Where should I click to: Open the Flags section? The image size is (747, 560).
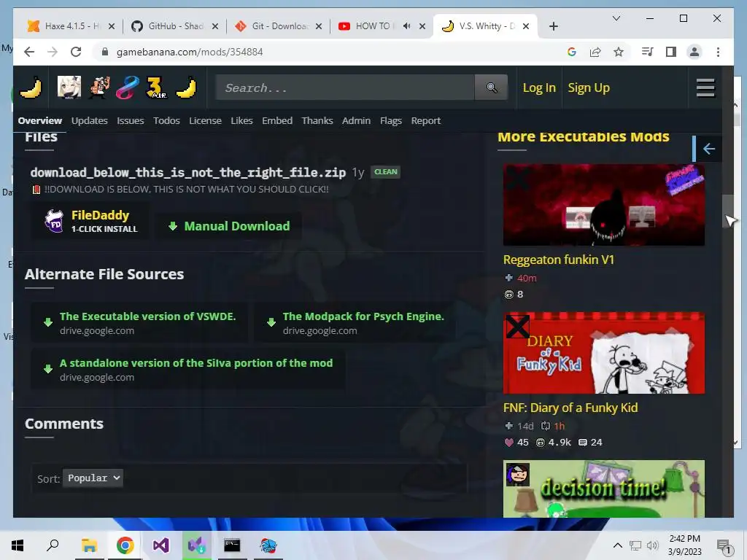pos(391,120)
